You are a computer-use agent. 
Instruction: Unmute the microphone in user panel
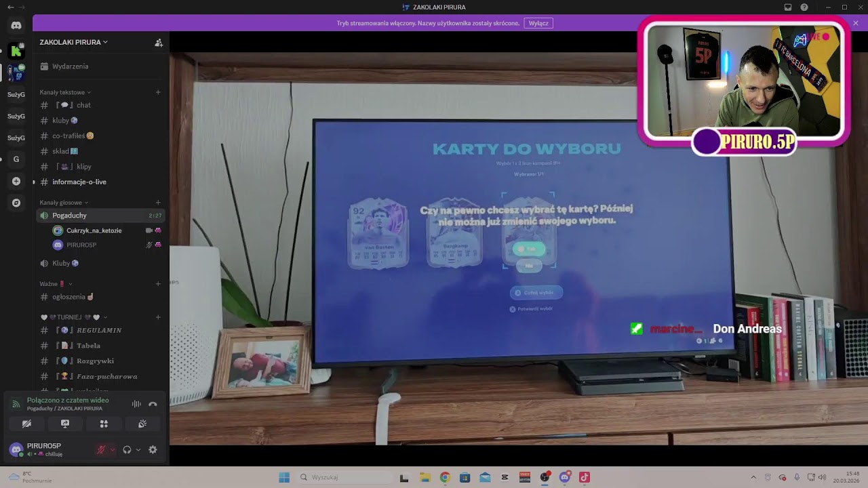tap(101, 449)
